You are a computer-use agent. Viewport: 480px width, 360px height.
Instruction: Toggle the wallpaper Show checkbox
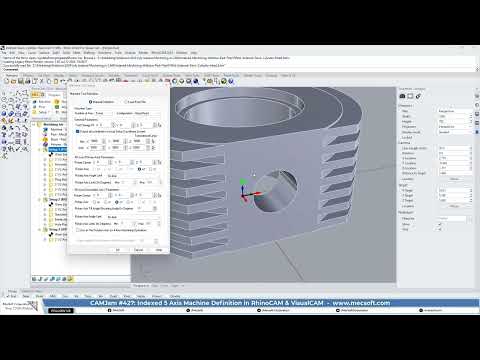point(440,224)
